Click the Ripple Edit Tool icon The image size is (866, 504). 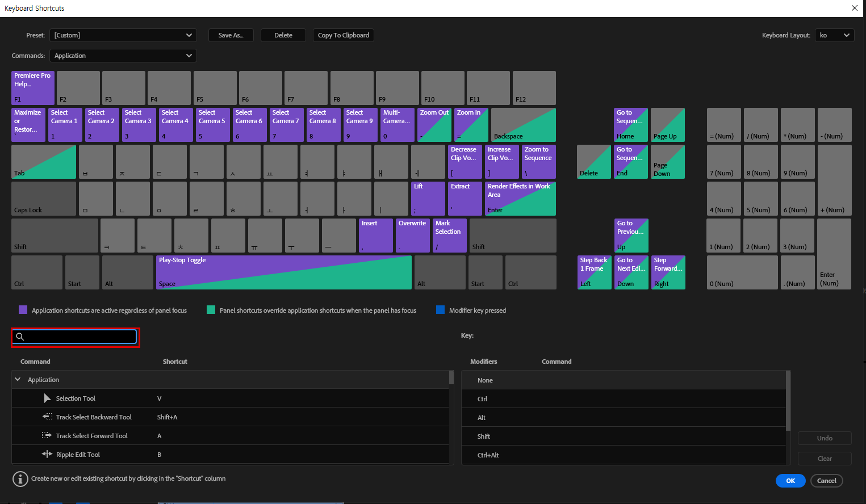coord(47,454)
